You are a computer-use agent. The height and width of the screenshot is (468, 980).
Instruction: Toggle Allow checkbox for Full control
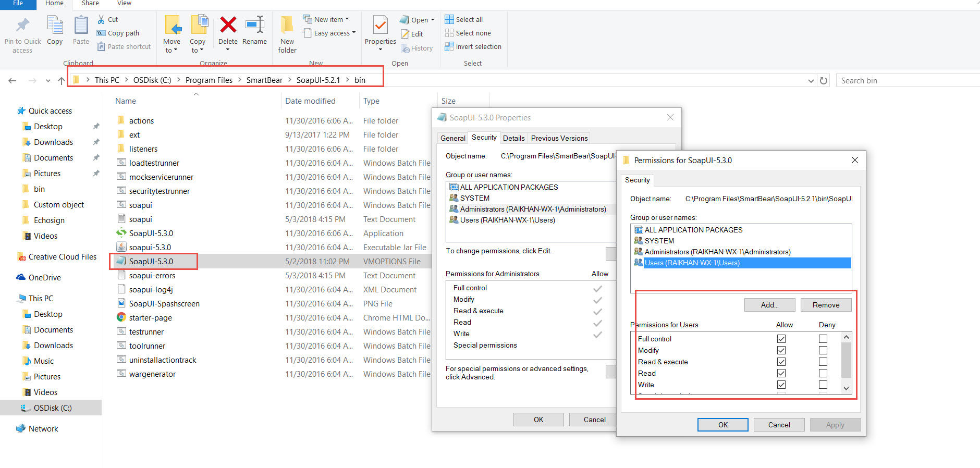[x=781, y=339]
